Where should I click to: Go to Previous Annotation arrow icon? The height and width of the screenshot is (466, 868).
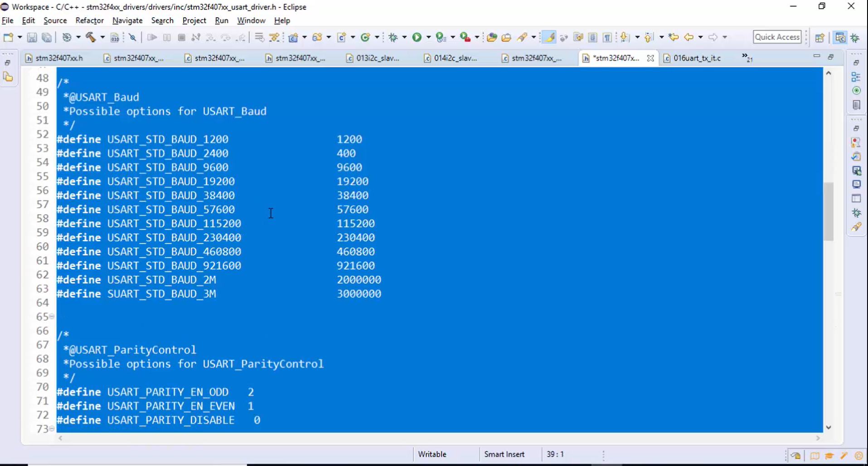pyautogui.click(x=649, y=37)
